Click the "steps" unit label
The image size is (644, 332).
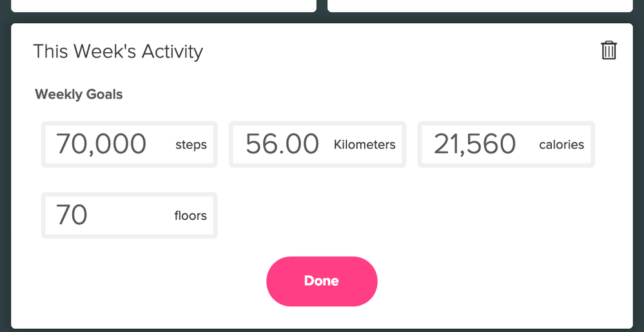pos(191,145)
